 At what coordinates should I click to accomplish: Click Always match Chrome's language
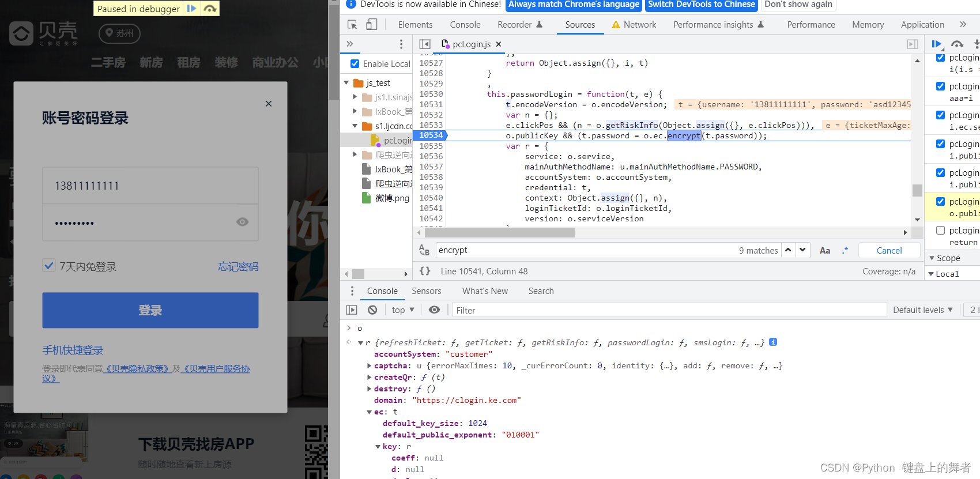pyautogui.click(x=574, y=5)
